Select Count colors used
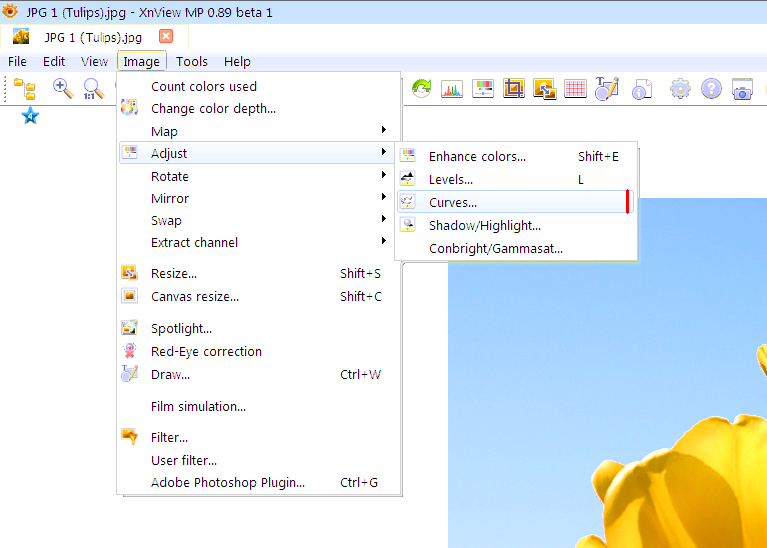Image resolution: width=767 pixels, height=548 pixels. (258, 87)
